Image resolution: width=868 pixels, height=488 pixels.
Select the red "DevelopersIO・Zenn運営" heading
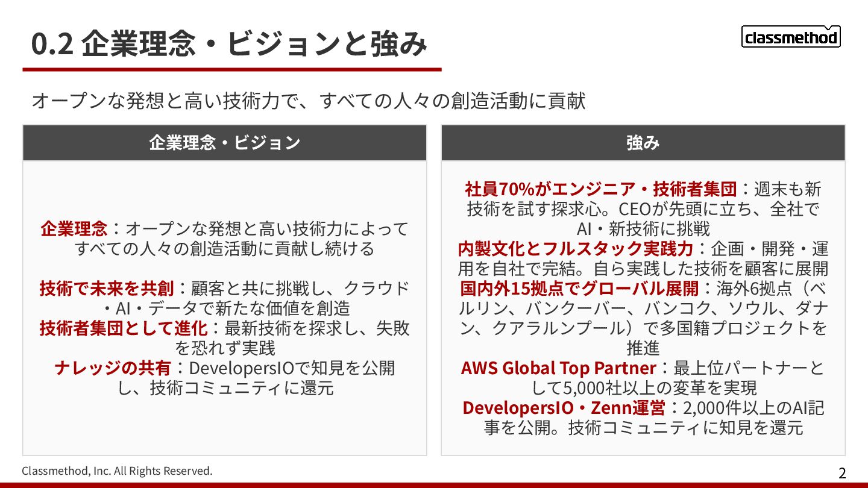coord(564,408)
